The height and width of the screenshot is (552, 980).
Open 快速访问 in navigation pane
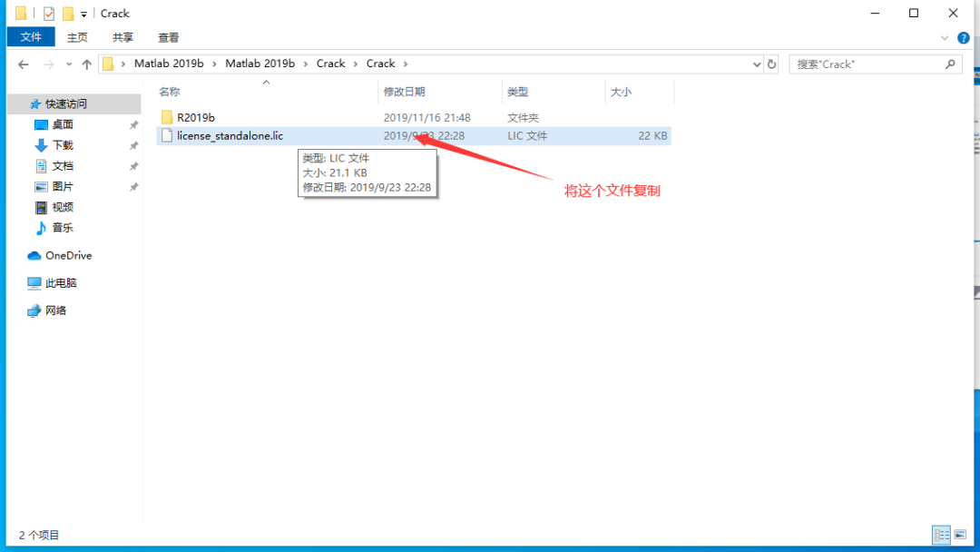pos(74,103)
